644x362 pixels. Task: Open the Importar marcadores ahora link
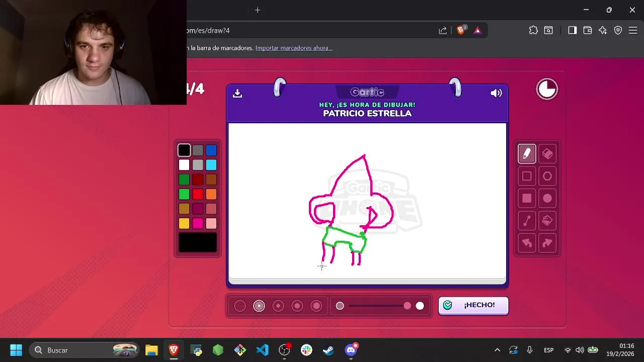pos(294,48)
